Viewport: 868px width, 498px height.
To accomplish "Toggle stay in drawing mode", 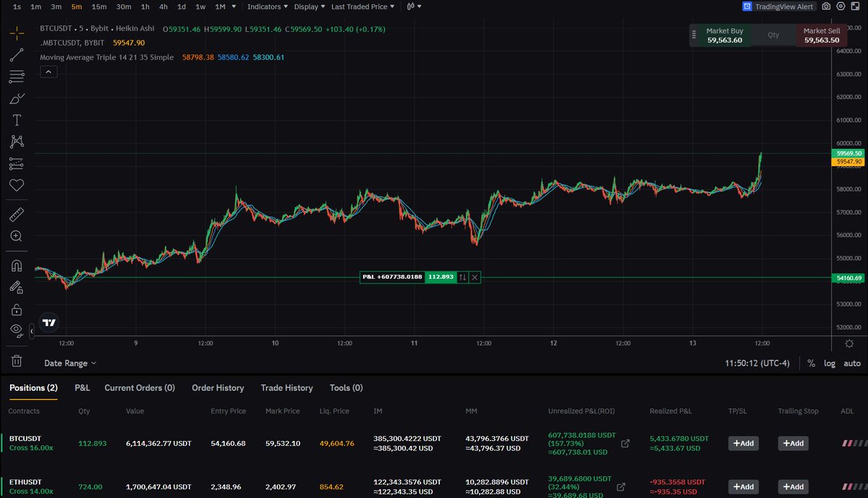I will [x=17, y=286].
